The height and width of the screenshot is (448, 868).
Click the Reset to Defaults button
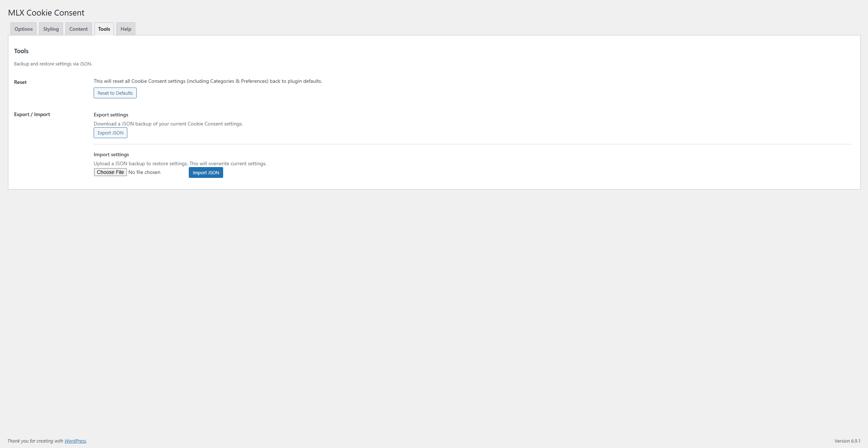tap(115, 93)
